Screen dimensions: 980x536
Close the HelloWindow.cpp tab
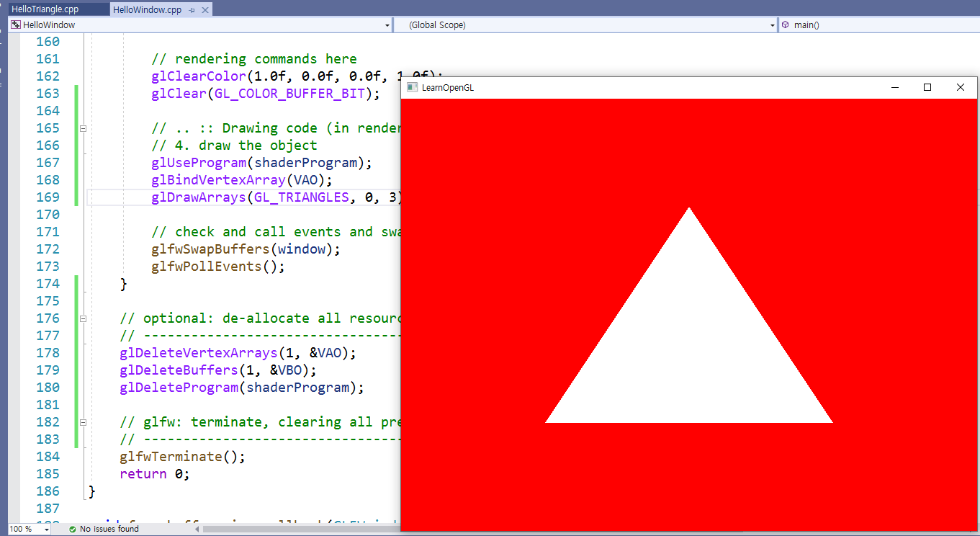pyautogui.click(x=205, y=10)
